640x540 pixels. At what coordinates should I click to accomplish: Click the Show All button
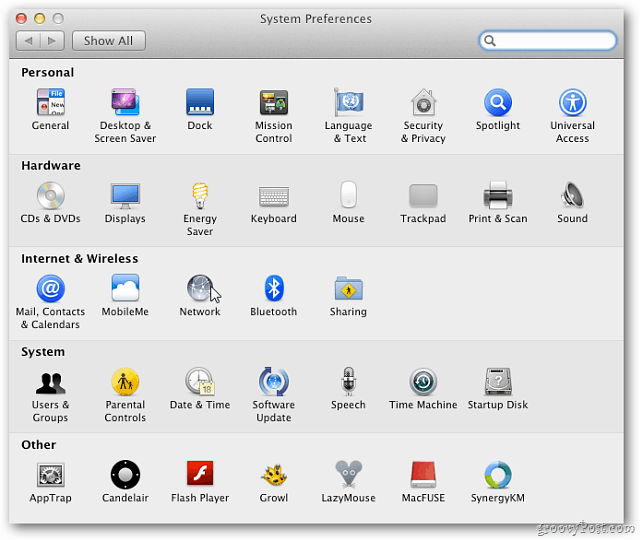pyautogui.click(x=109, y=41)
